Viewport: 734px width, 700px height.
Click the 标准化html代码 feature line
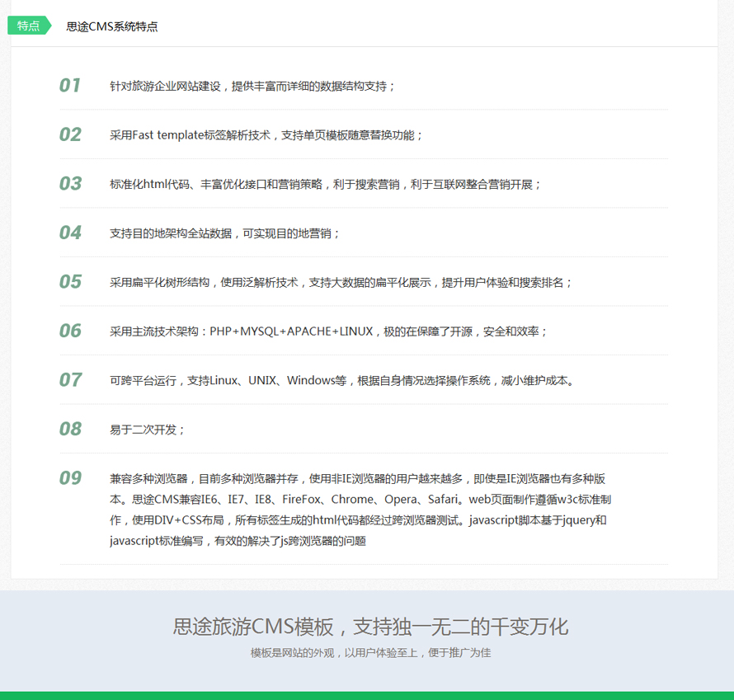pyautogui.click(x=325, y=185)
